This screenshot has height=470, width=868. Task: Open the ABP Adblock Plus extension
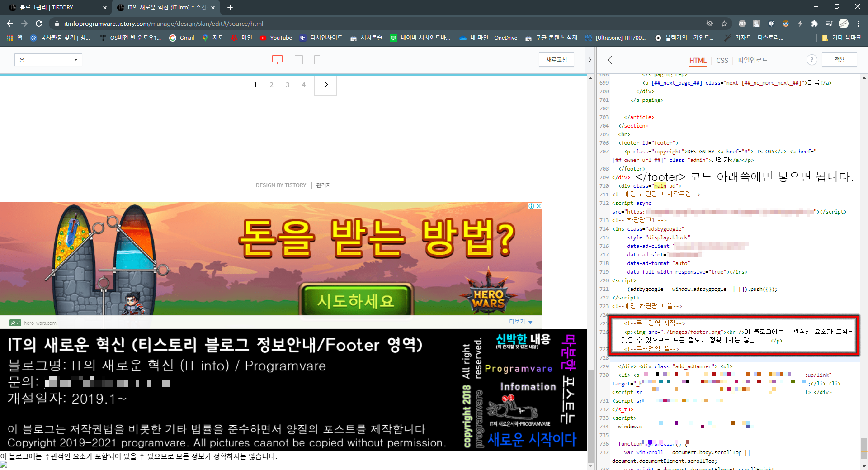point(742,24)
